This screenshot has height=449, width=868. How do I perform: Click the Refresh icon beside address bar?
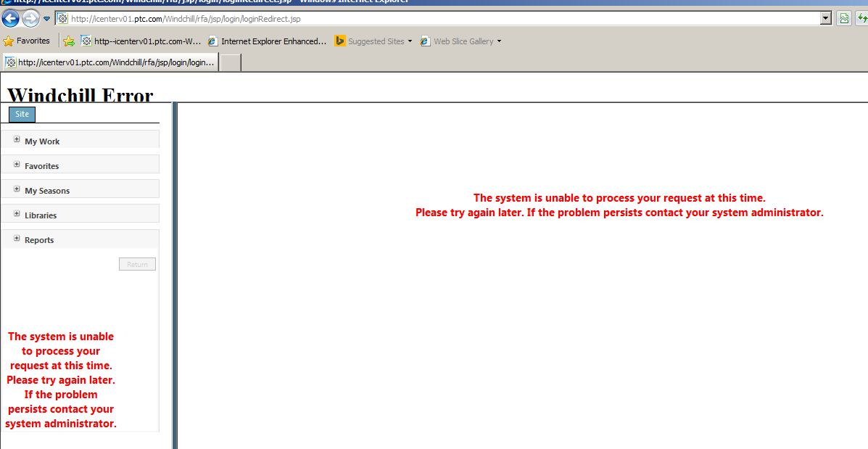click(x=862, y=19)
